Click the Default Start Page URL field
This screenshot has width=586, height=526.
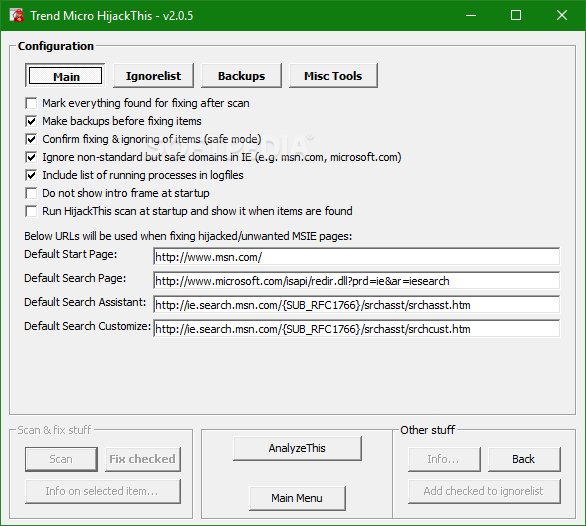pyautogui.click(x=357, y=257)
